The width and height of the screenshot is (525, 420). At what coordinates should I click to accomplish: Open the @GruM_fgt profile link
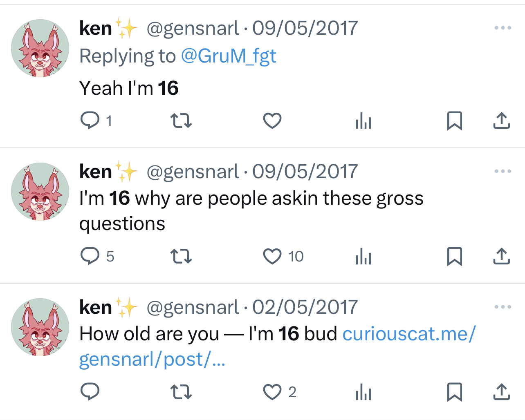pyautogui.click(x=228, y=56)
